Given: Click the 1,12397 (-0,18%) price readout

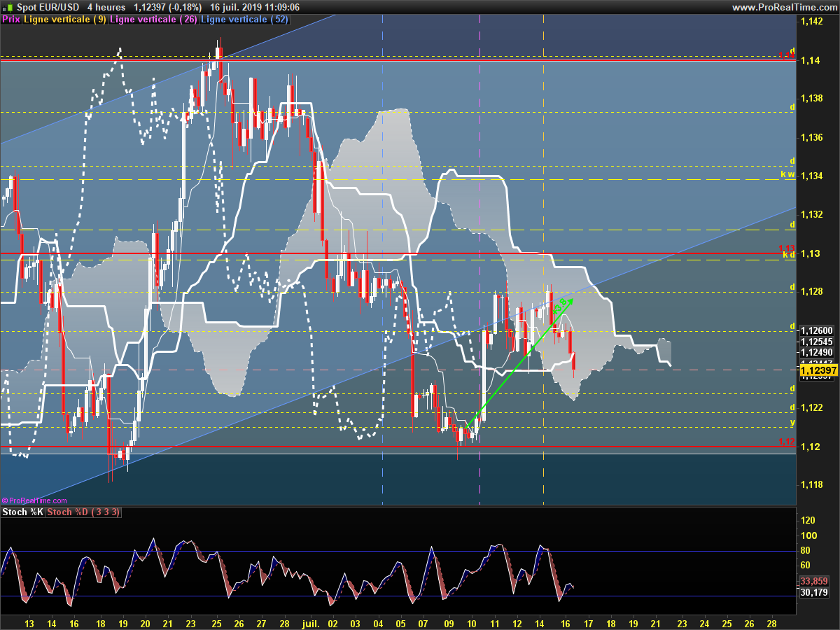Looking at the screenshot, I should click(168, 7).
